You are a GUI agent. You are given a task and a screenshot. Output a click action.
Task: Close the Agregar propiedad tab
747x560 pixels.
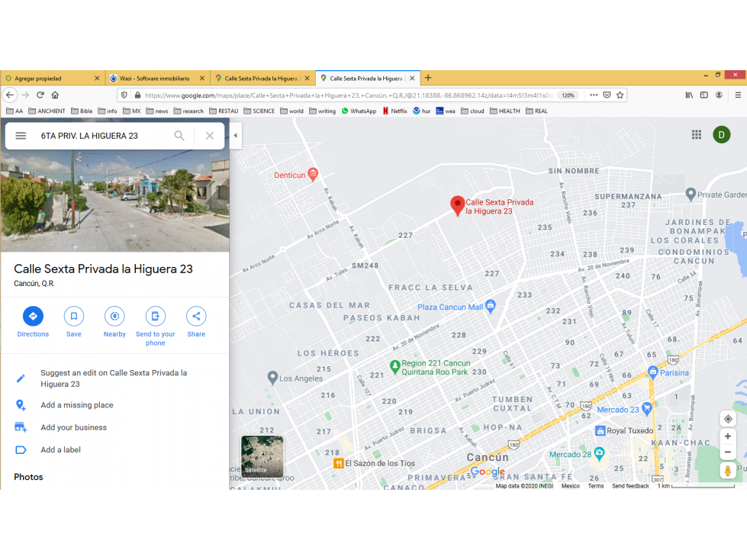pos(97,78)
